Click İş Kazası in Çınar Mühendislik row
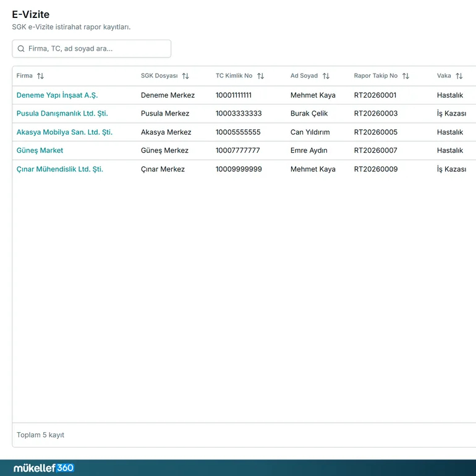Viewport: 476px width, 476px height. pos(451,169)
